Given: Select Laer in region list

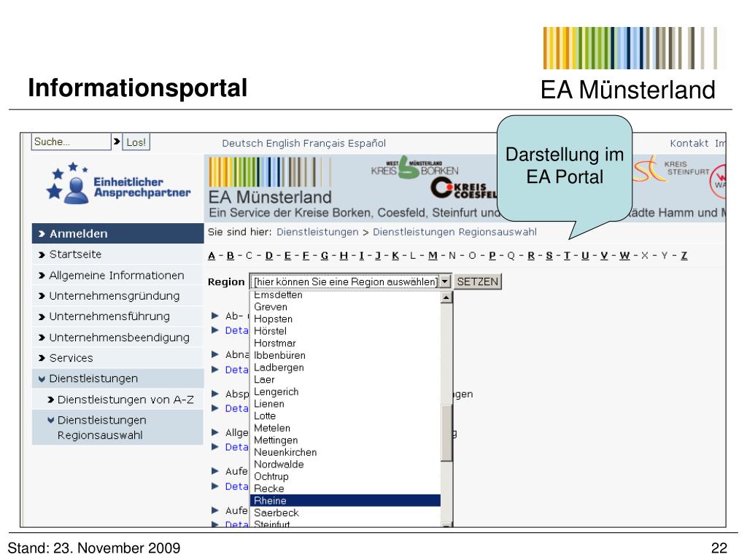Looking at the screenshot, I should [x=345, y=379].
